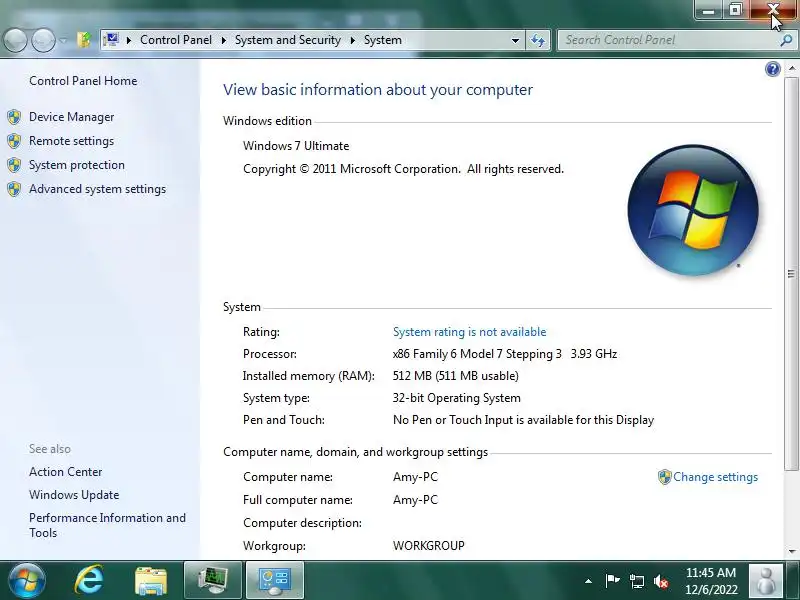The width and height of the screenshot is (800, 600).
Task: Switch to the Task Manager taskbar button
Action: (x=213, y=580)
